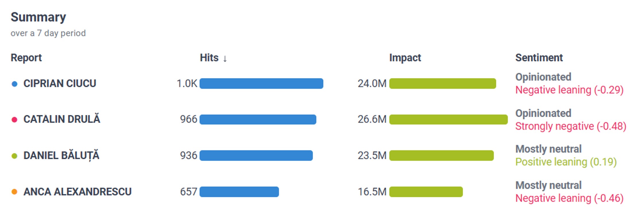
Task: Open the ANCA ALEXANDRESCU report
Action: pyautogui.click(x=77, y=192)
